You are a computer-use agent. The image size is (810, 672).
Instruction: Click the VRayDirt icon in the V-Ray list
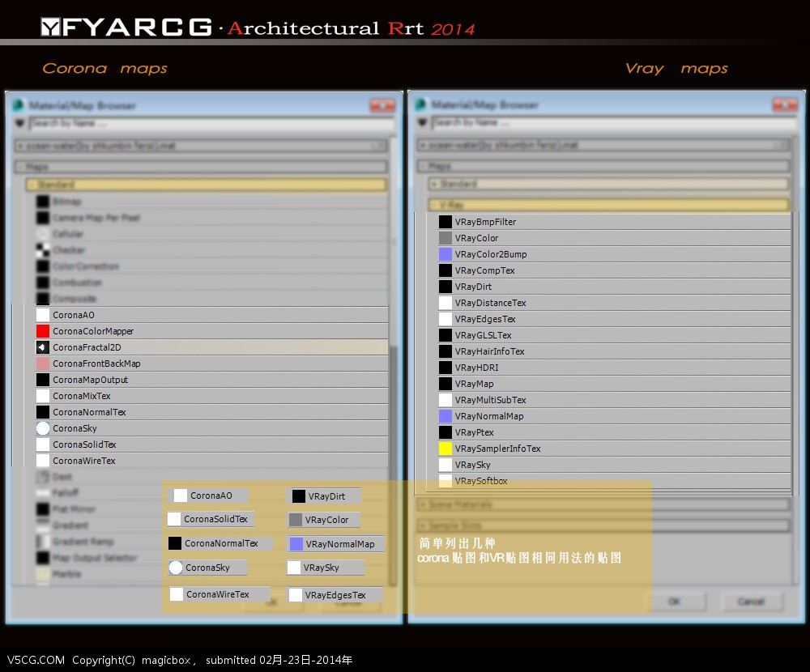tap(446, 287)
